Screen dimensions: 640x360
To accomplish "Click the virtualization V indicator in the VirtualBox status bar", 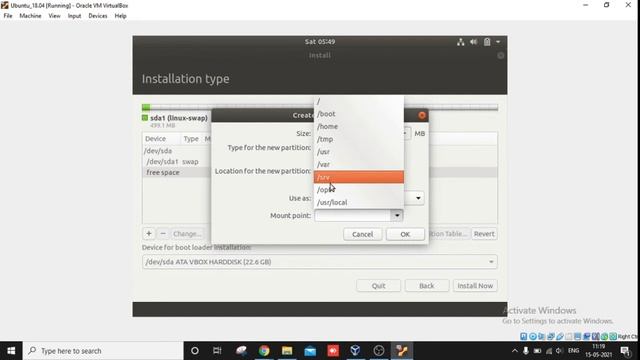I will pos(596,337).
